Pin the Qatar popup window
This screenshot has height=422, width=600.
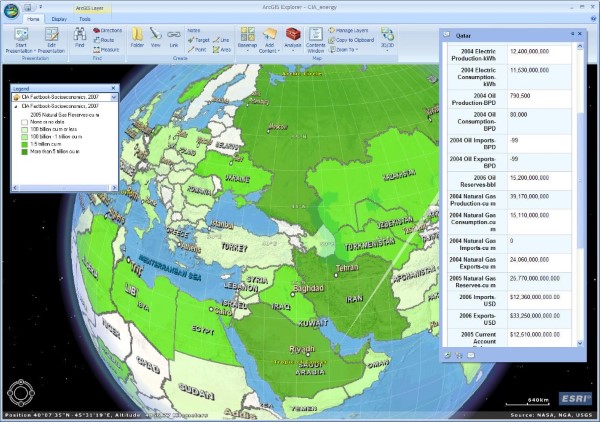572,34
